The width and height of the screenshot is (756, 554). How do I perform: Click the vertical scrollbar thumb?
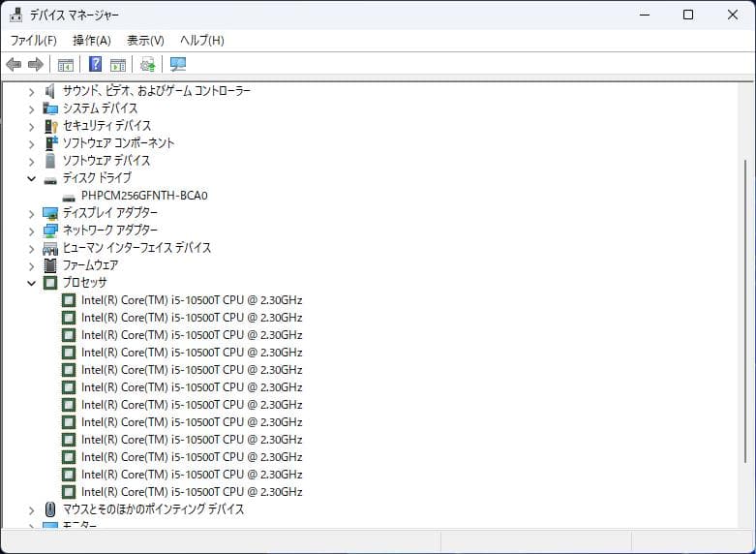(x=745, y=311)
